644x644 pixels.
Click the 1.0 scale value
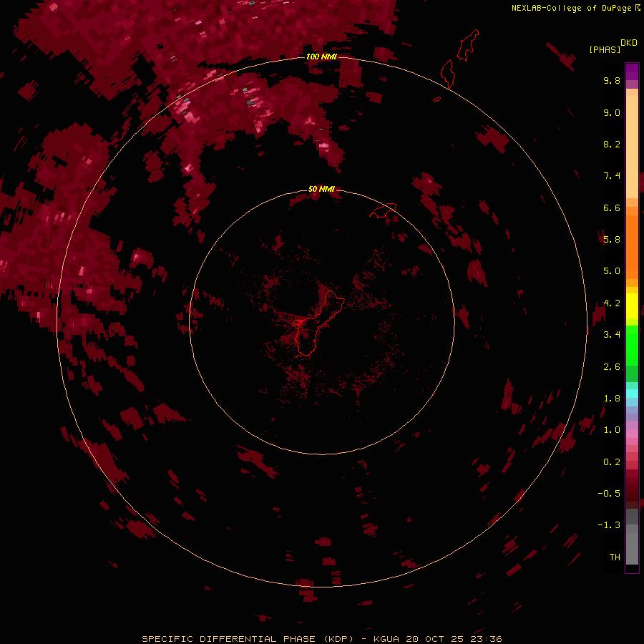pyautogui.click(x=612, y=430)
